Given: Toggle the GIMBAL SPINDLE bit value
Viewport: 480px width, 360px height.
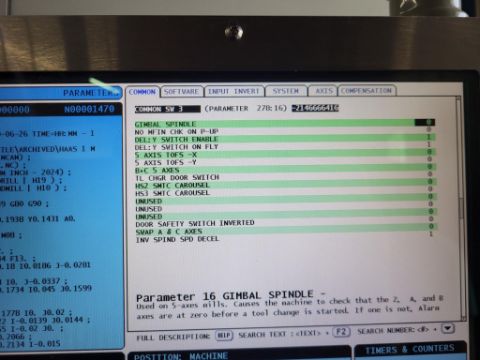Looking at the screenshot, I should [x=425, y=122].
